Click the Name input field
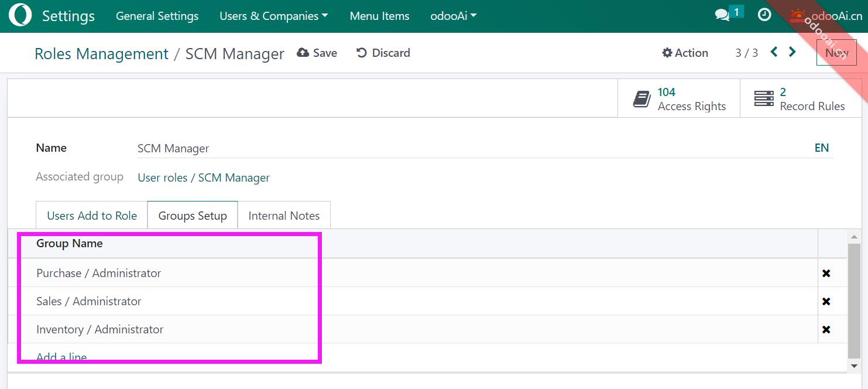868x389 pixels. [x=468, y=148]
